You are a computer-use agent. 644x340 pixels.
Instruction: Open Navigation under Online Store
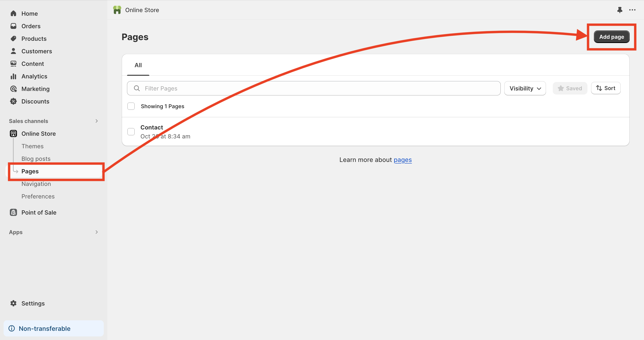[x=36, y=184]
